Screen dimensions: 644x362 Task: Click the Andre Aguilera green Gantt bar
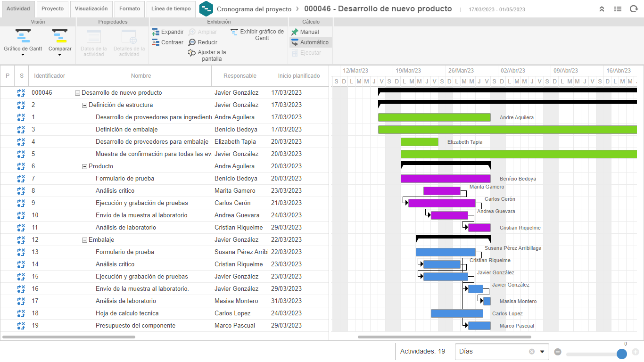click(x=434, y=117)
